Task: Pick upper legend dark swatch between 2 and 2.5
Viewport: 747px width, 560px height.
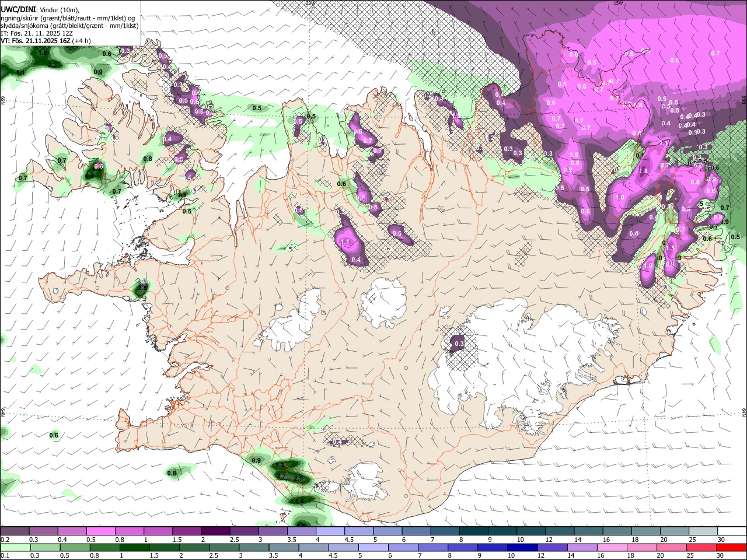Action: (215, 531)
